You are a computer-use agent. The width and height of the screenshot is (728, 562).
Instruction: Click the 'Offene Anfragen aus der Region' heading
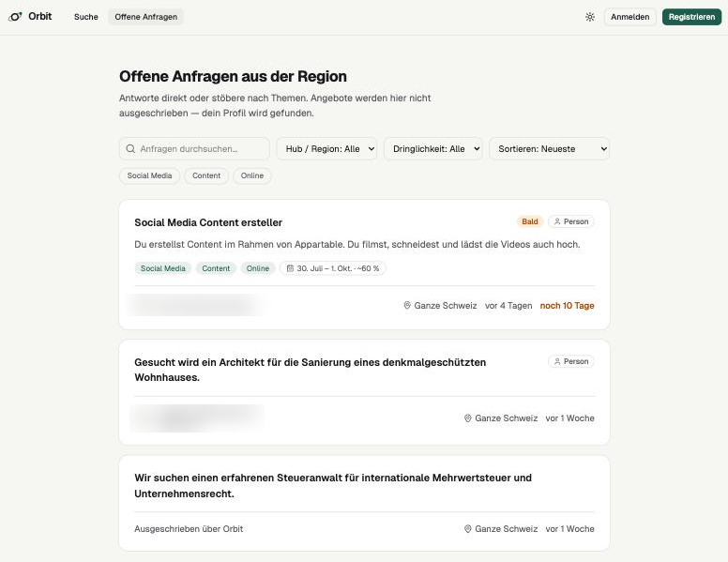click(x=233, y=76)
